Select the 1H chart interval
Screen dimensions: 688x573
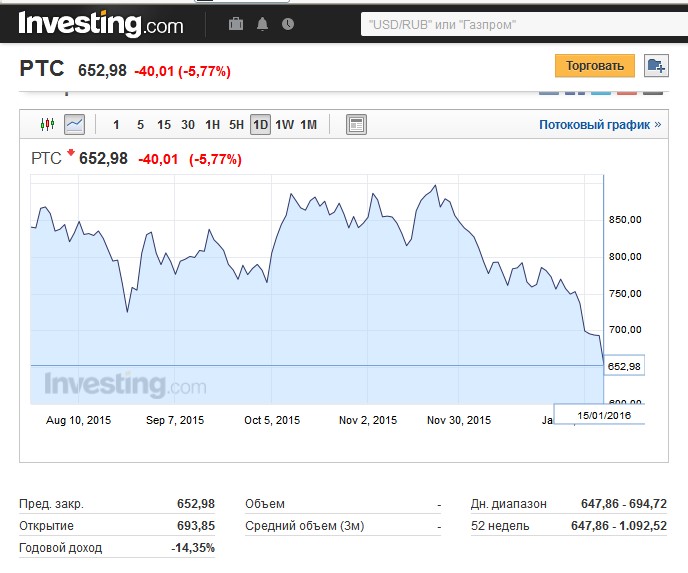pos(212,125)
